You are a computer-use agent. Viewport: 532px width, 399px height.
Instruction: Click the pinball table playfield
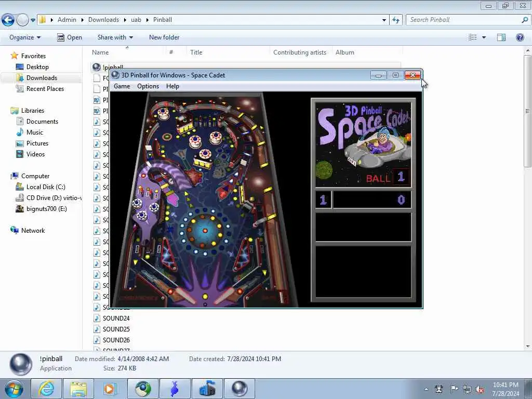pos(205,199)
